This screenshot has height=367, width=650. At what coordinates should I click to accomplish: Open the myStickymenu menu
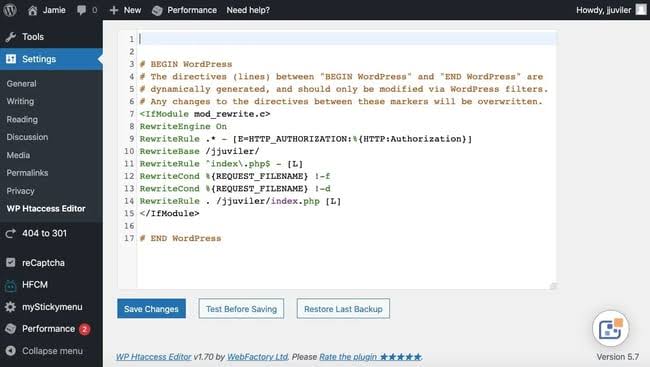[51, 307]
